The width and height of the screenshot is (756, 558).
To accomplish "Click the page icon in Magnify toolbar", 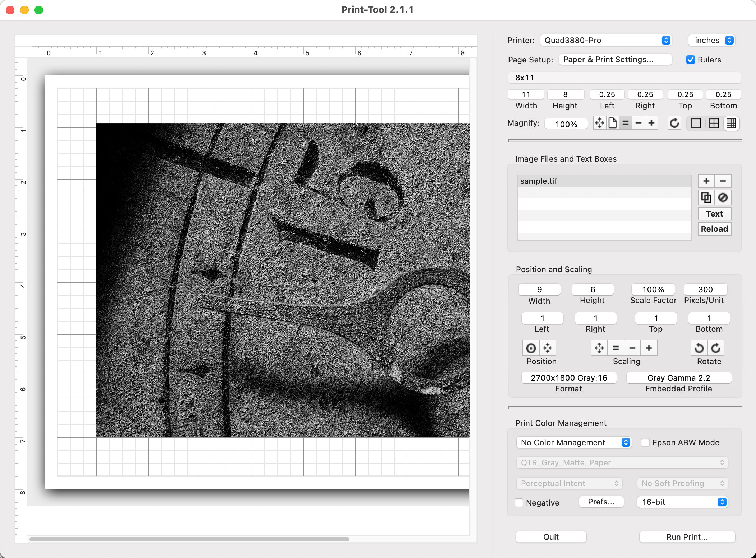I will (x=613, y=123).
